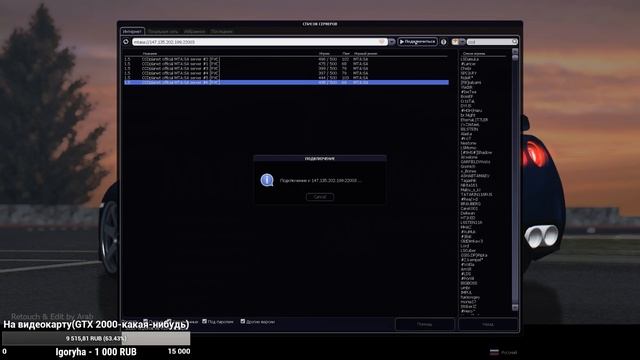Select the CCDplanet server #1 row

point(286,64)
